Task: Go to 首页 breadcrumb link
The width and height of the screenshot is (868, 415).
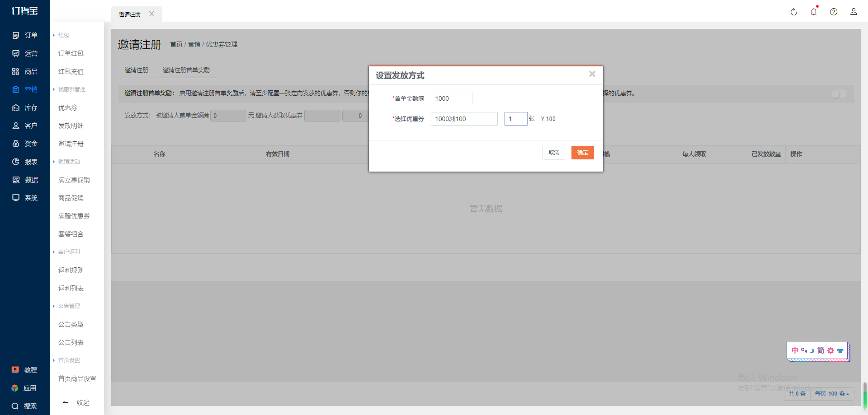Action: (176, 44)
